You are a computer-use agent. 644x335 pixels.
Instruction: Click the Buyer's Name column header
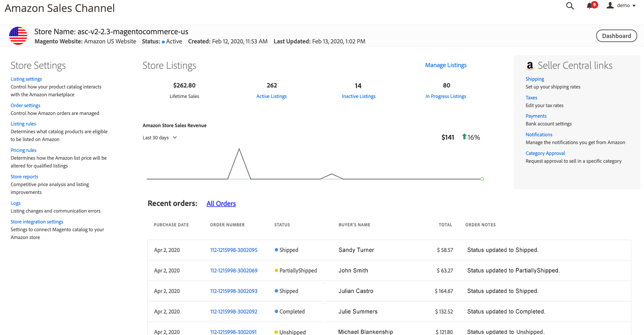[x=354, y=225]
